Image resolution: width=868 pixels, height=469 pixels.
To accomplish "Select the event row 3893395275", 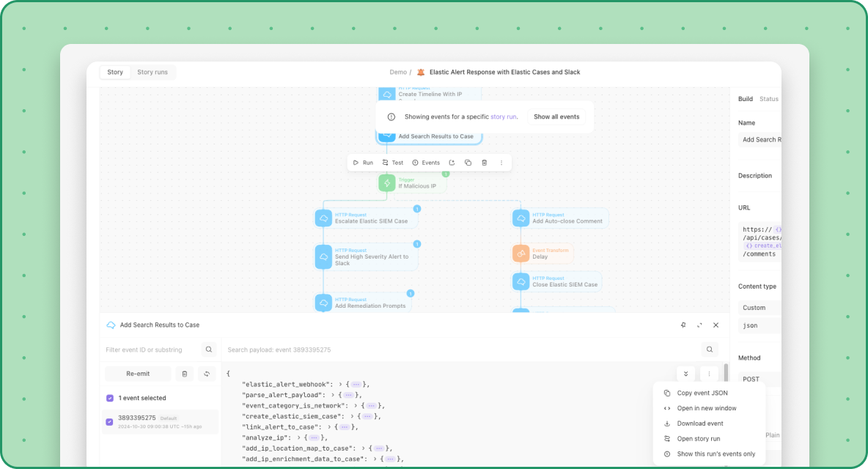I will (160, 422).
